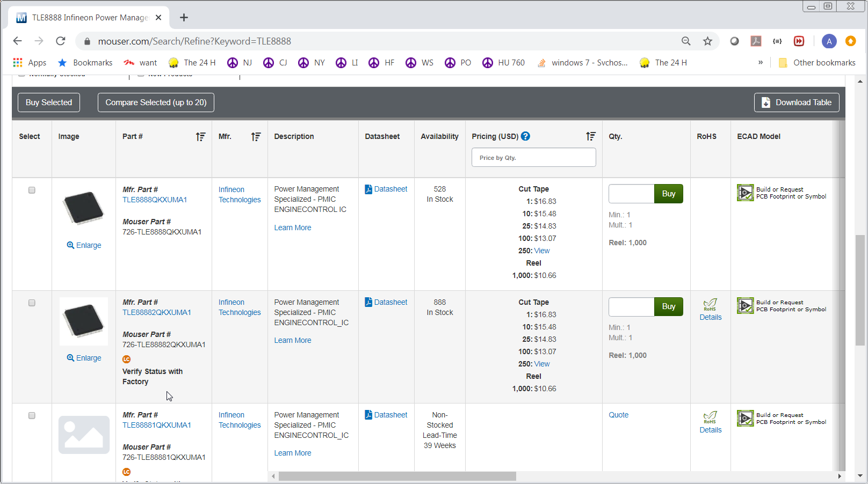The height and width of the screenshot is (484, 868).
Task: Select the checkbox for TLE88881QKXUMA1
Action: click(x=32, y=415)
